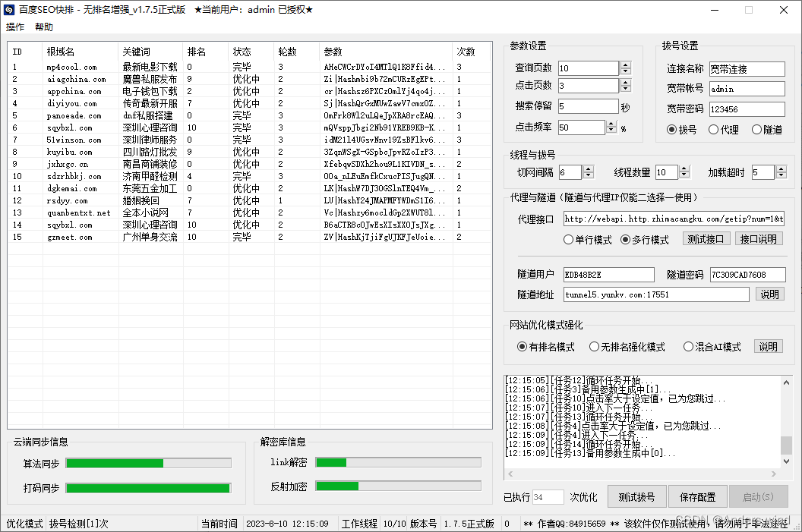Select the quanbentxt.net row

tap(249, 213)
